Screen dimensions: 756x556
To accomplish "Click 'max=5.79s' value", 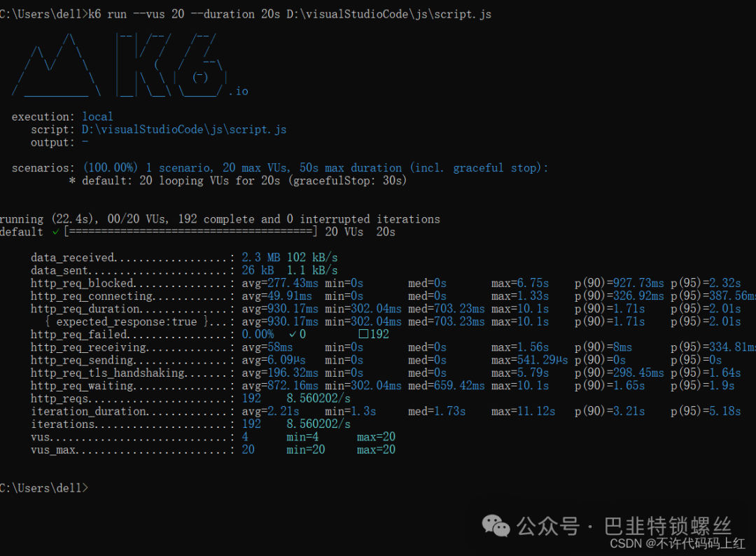I will 520,373.
